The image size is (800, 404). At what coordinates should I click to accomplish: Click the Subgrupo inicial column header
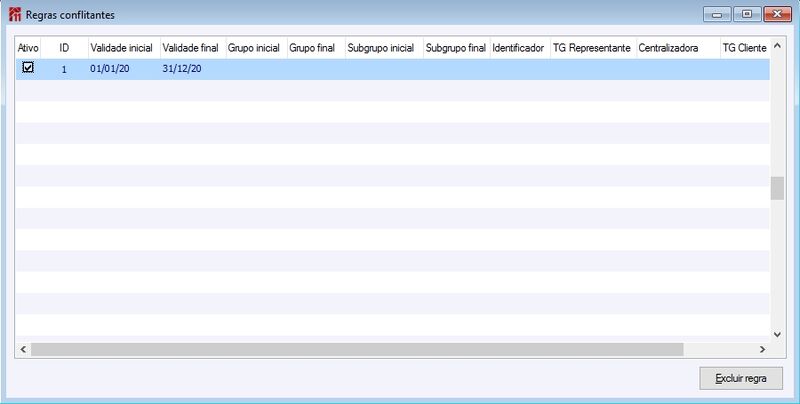point(384,48)
